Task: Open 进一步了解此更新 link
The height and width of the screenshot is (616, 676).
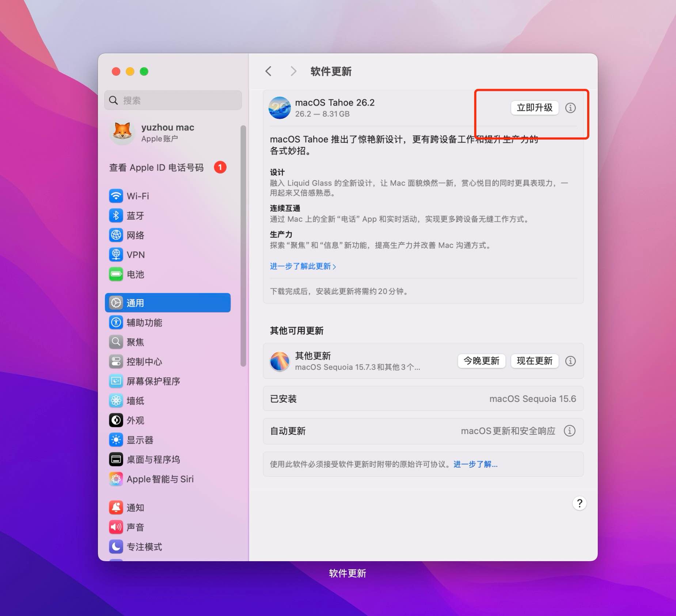Action: (303, 266)
